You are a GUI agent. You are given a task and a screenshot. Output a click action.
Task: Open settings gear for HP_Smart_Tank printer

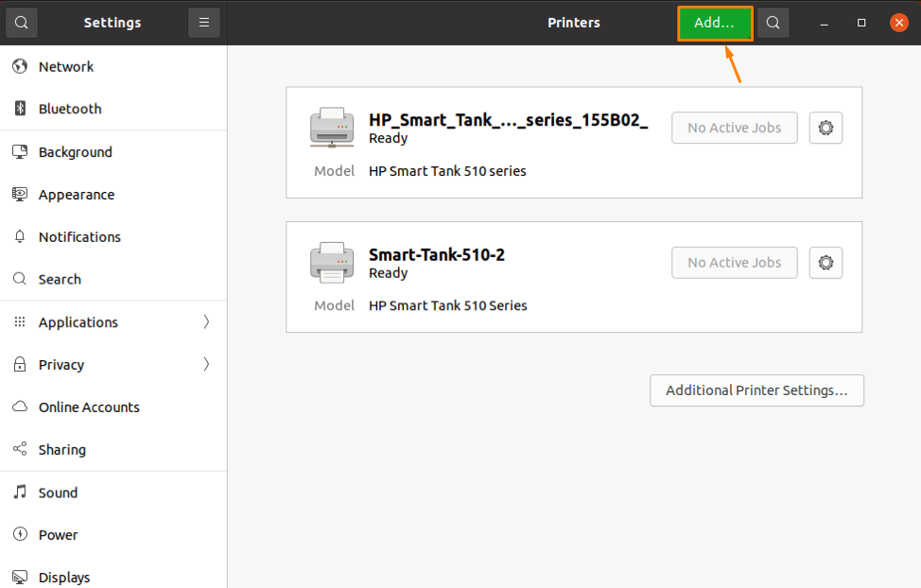825,128
